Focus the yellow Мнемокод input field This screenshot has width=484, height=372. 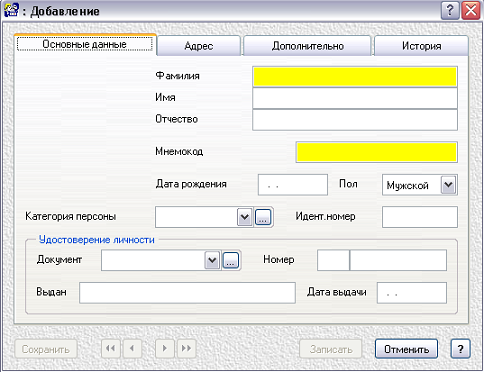[x=377, y=152]
